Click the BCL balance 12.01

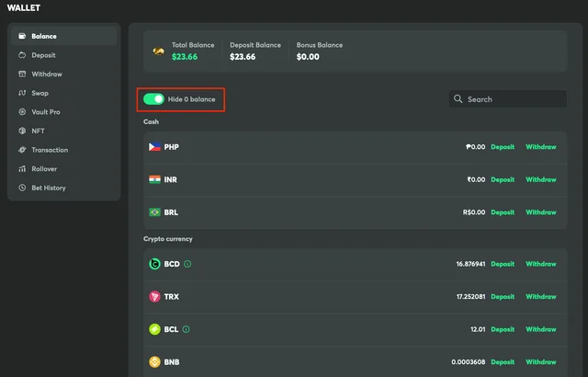pyautogui.click(x=478, y=329)
